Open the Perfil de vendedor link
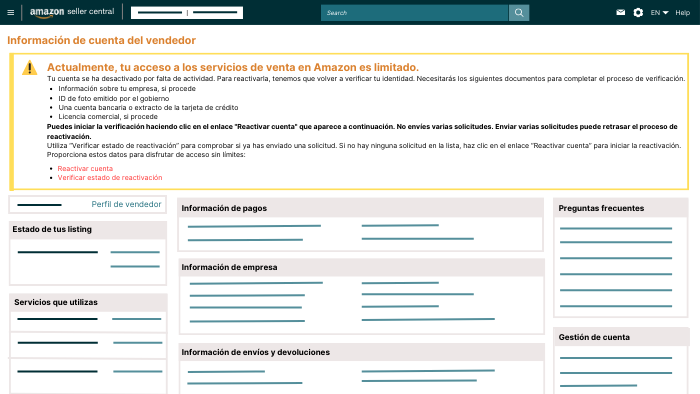Viewport: 700px width, 394px height. [x=126, y=204]
